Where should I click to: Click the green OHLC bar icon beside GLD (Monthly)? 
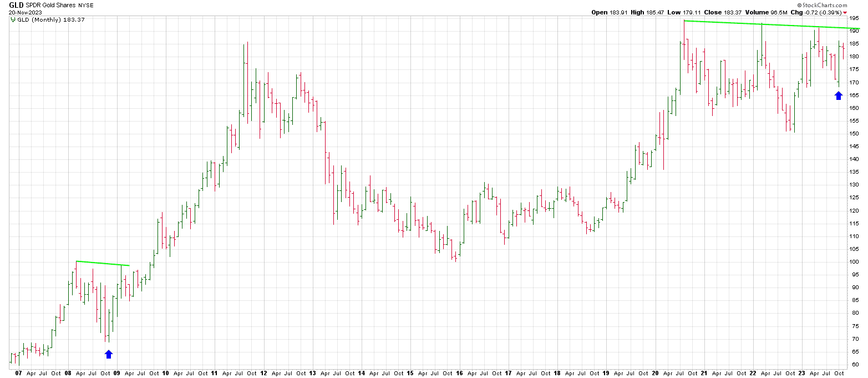tap(13, 19)
